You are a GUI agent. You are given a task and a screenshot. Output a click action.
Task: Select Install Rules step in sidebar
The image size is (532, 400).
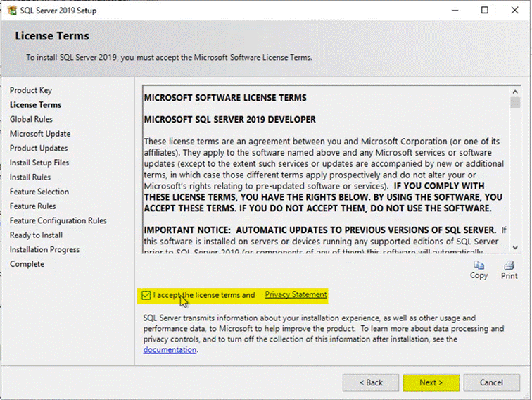coord(30,177)
